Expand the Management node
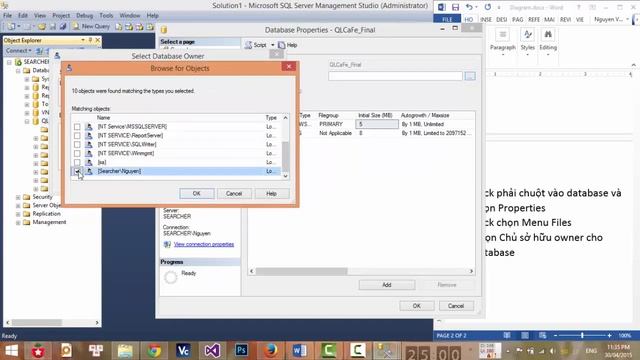 click(x=18, y=223)
